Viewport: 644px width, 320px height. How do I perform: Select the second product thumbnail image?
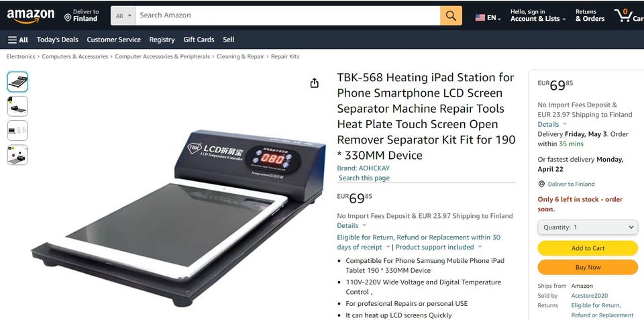pyautogui.click(x=17, y=106)
